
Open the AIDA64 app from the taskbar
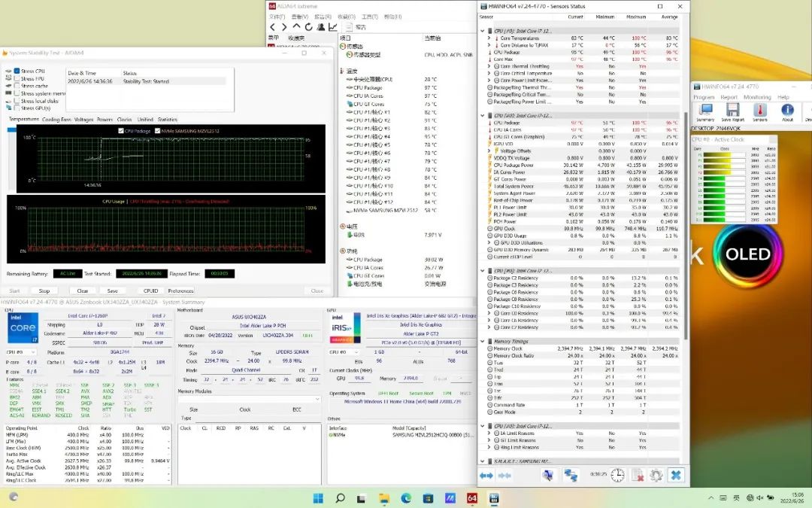[472, 498]
